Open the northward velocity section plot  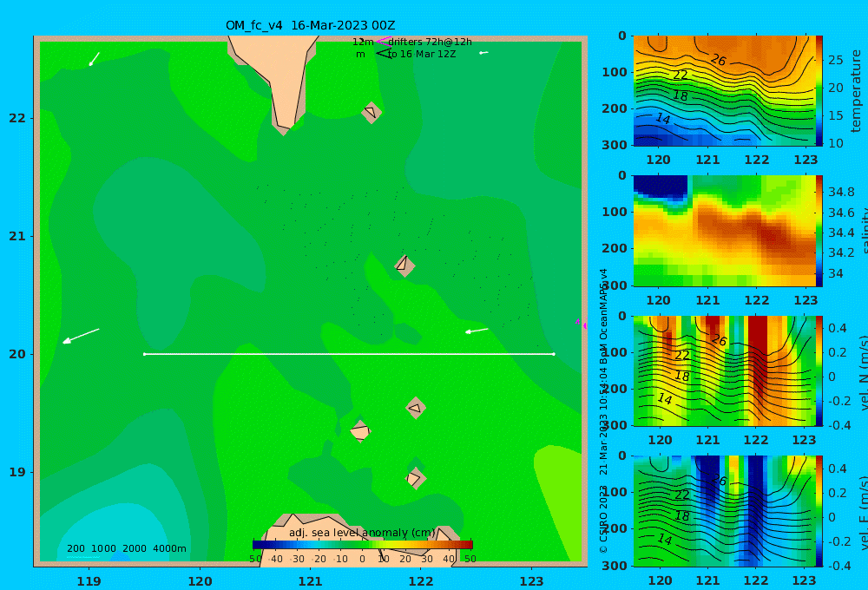pos(724,370)
